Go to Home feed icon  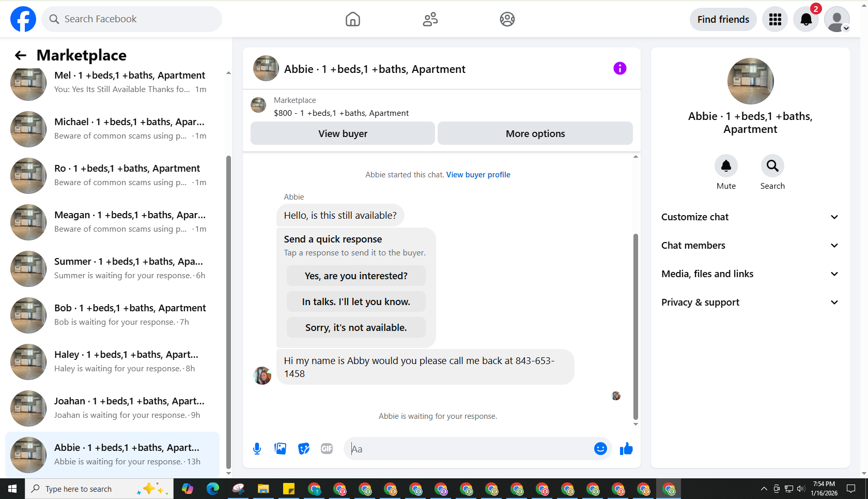pyautogui.click(x=353, y=19)
